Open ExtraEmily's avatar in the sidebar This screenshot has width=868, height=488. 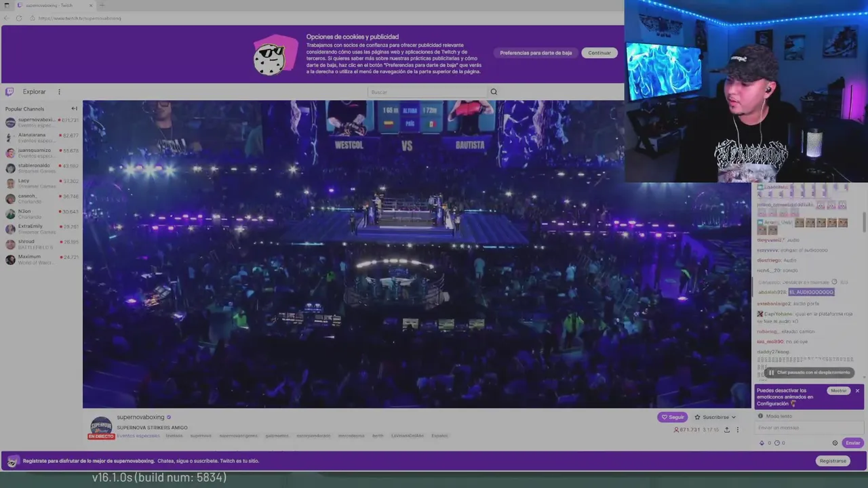(10, 229)
